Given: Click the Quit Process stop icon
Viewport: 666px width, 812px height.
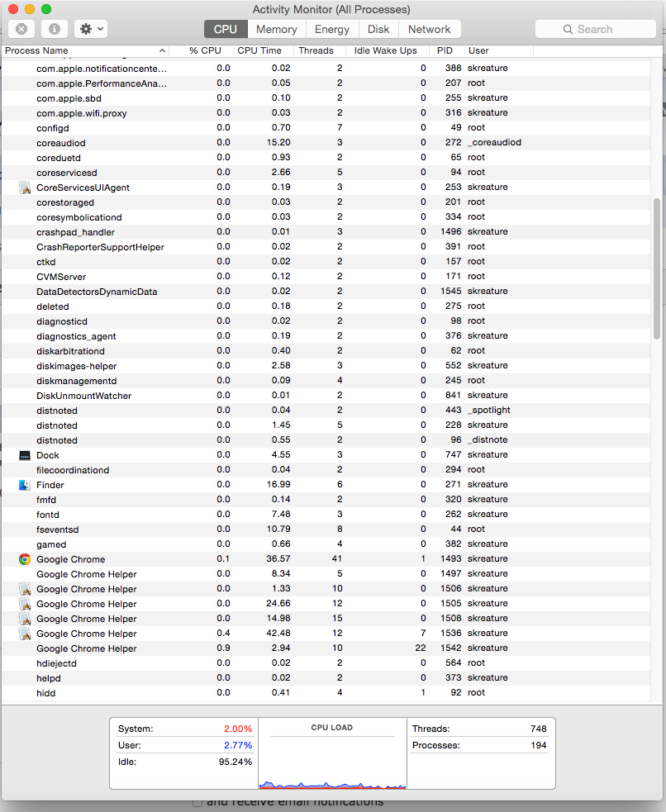Looking at the screenshot, I should pyautogui.click(x=21, y=29).
